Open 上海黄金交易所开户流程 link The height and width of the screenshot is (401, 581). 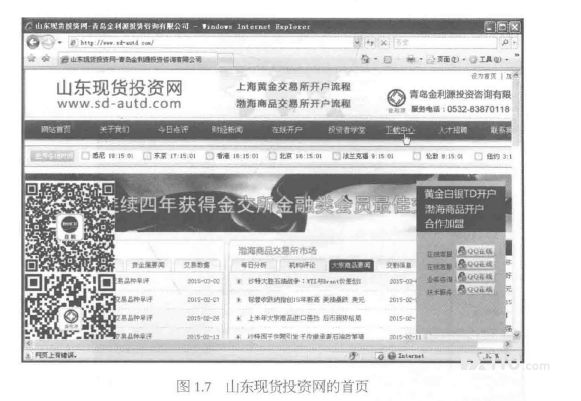(x=293, y=87)
